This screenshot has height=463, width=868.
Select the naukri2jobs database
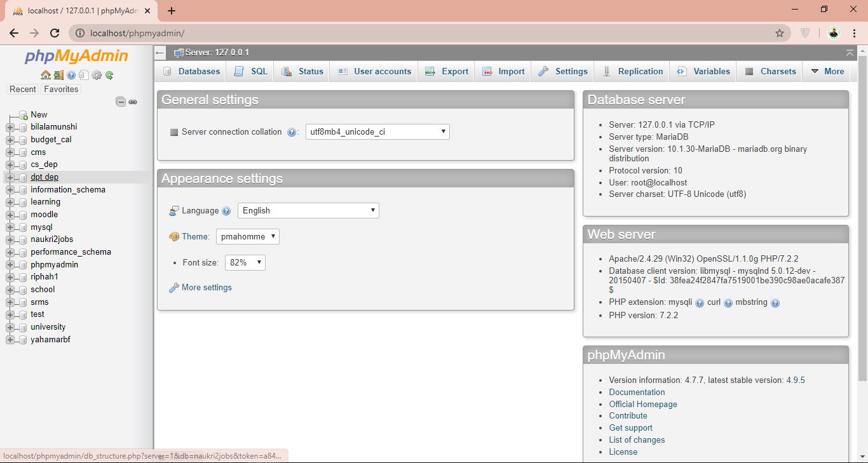(x=51, y=239)
